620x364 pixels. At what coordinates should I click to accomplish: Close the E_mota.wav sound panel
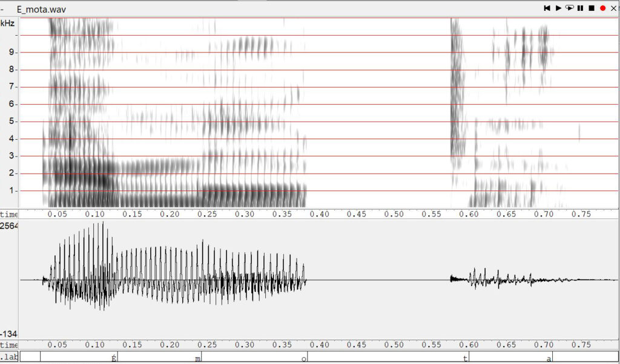tap(613, 8)
